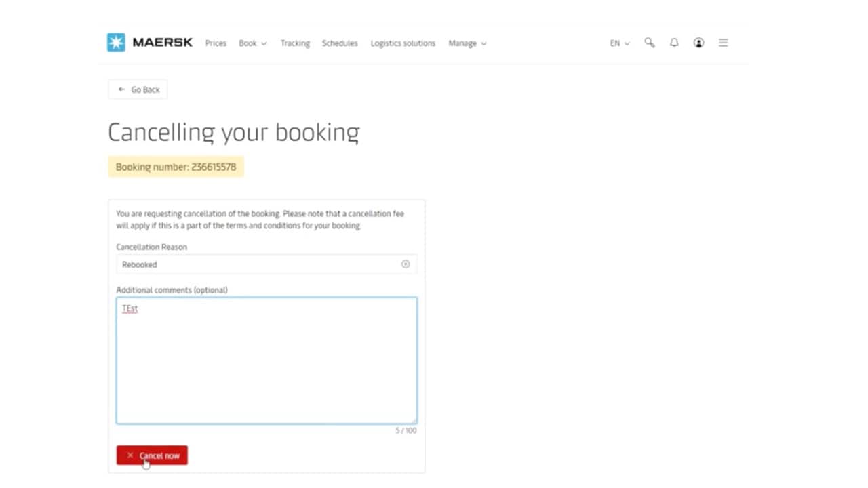Click the MAERSK wordmark
The height and width of the screenshot is (488, 868).
pyautogui.click(x=163, y=43)
